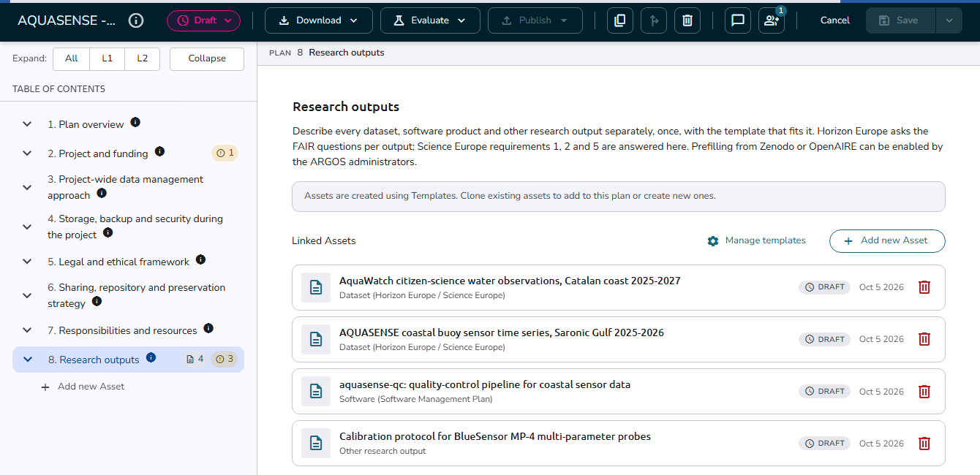Delete the Calibration protocol asset
980x475 pixels.
click(x=924, y=443)
